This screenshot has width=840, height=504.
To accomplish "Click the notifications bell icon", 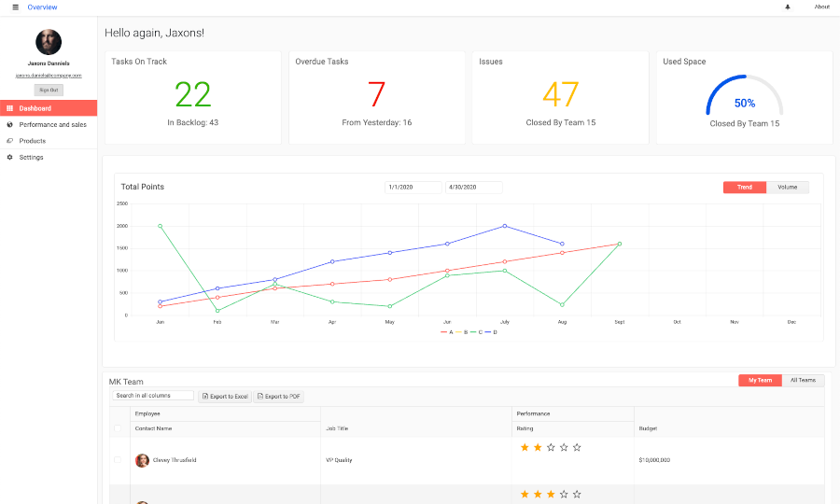I will tap(787, 7).
